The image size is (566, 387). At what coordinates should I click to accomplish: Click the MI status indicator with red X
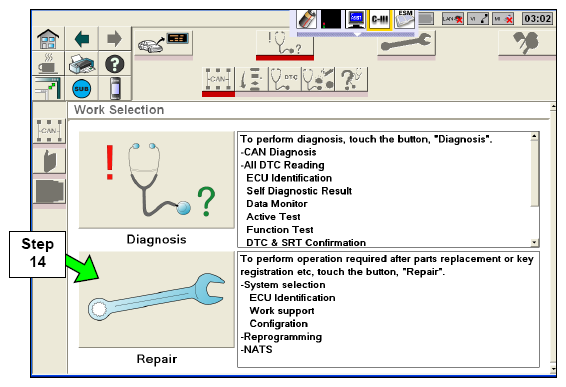(503, 18)
